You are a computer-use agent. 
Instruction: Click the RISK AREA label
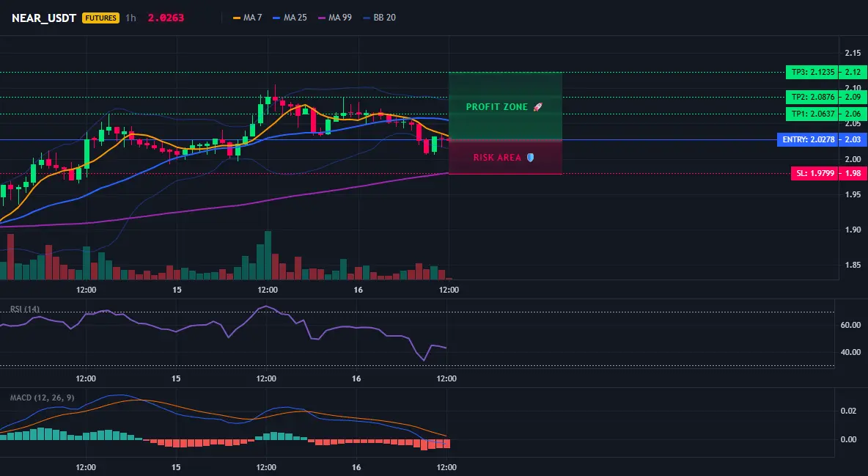[x=497, y=158]
